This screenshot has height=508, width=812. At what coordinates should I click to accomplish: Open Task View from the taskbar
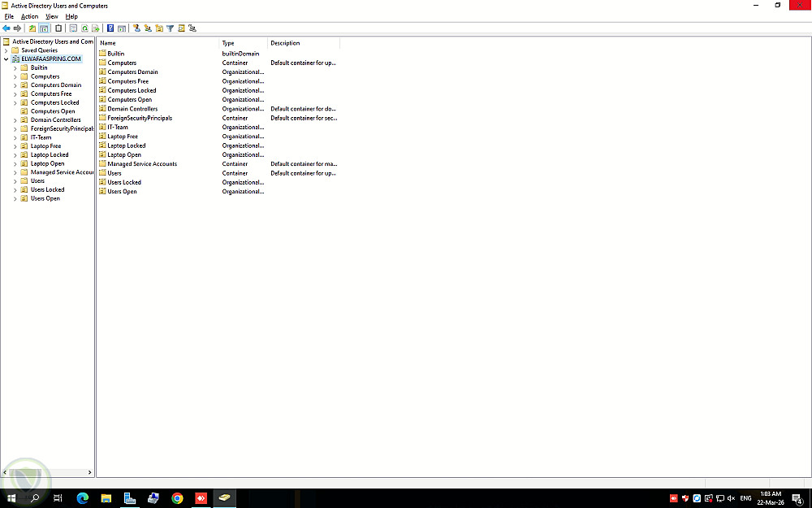coord(58,498)
